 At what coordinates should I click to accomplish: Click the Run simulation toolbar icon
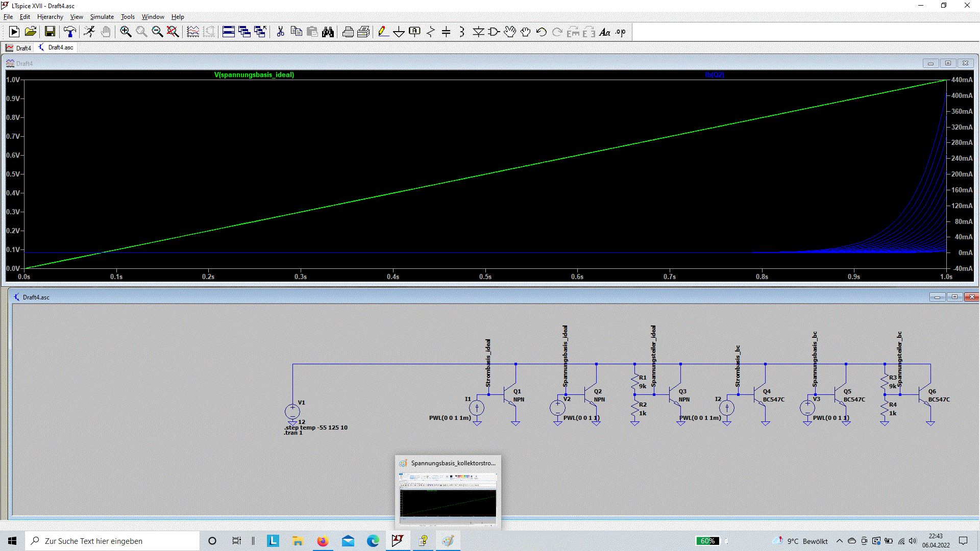89,32
